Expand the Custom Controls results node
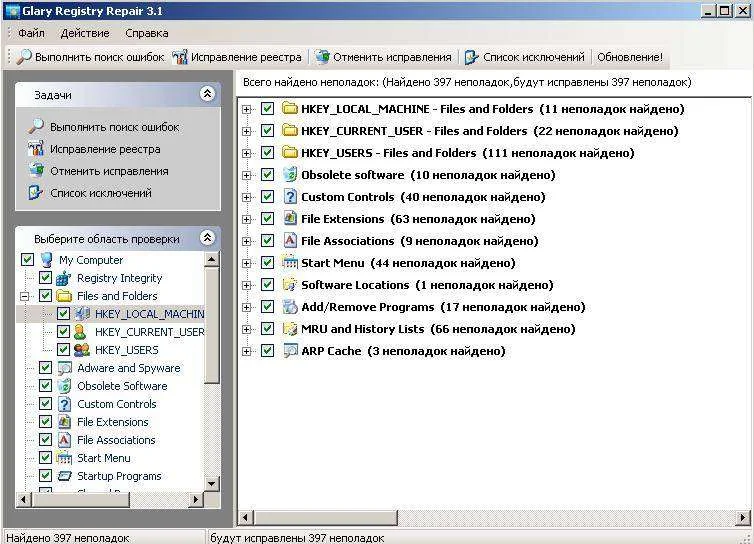 pyautogui.click(x=247, y=197)
